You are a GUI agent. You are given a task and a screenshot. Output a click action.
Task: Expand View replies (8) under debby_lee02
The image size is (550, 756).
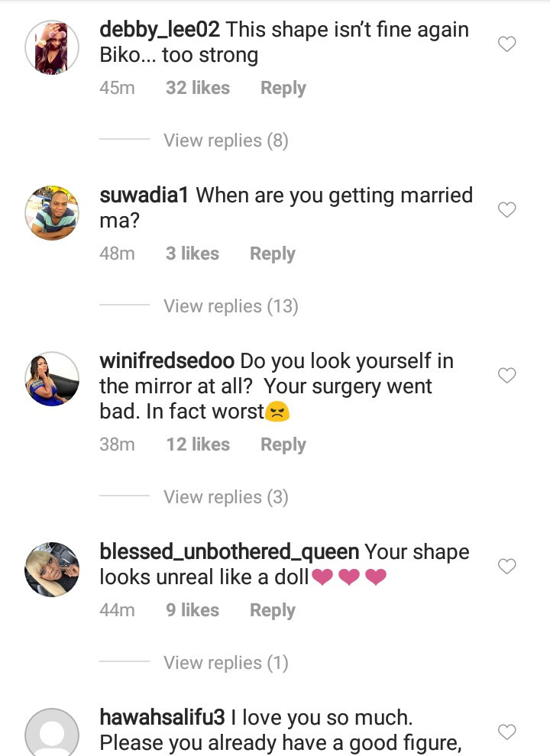pos(226,141)
